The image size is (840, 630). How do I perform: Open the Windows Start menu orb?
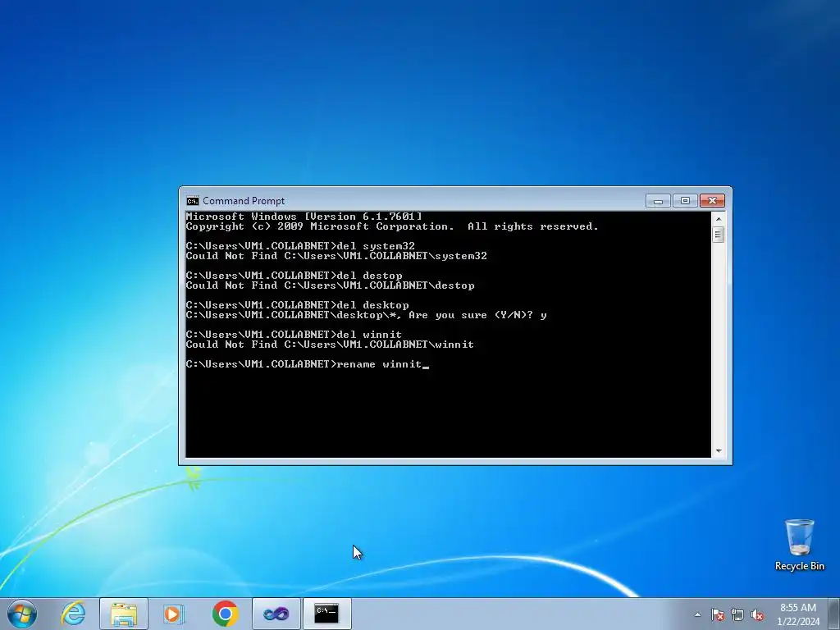[x=22, y=614]
